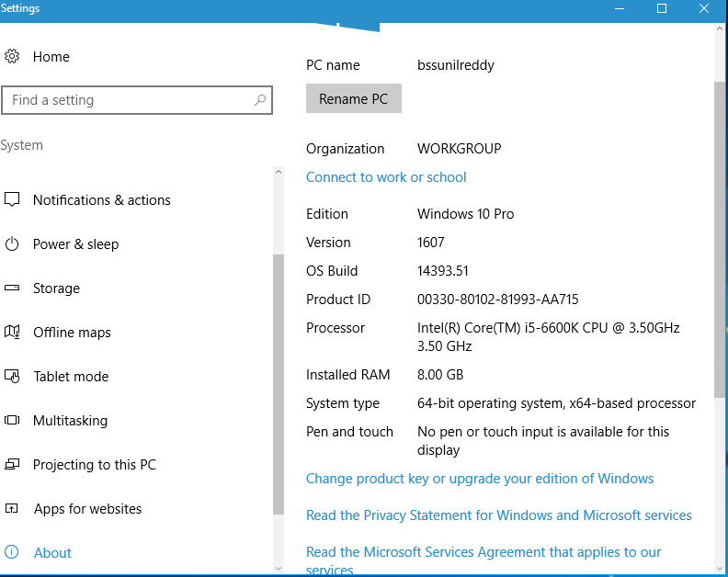Select version value 1607
This screenshot has height=577, width=728.
[430, 243]
